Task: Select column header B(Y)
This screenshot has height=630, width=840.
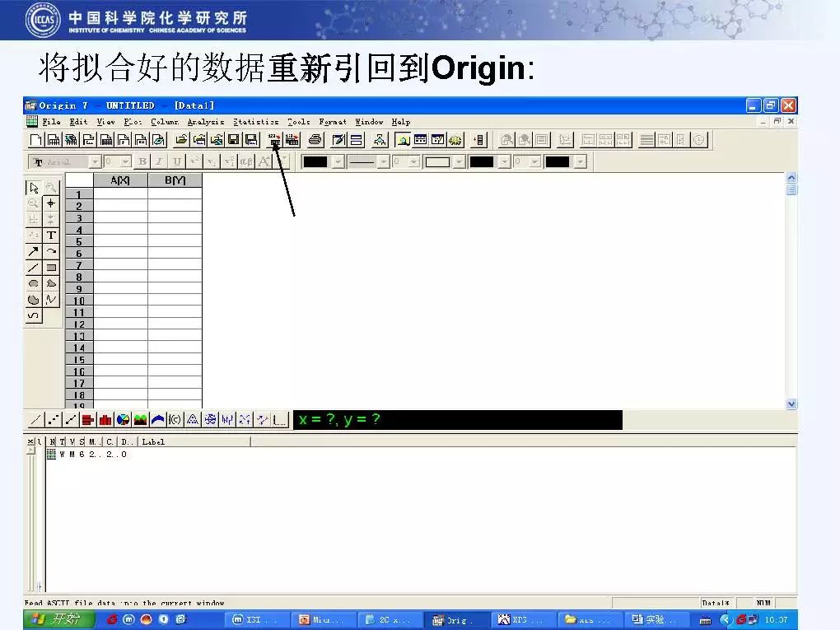Action: [x=175, y=180]
